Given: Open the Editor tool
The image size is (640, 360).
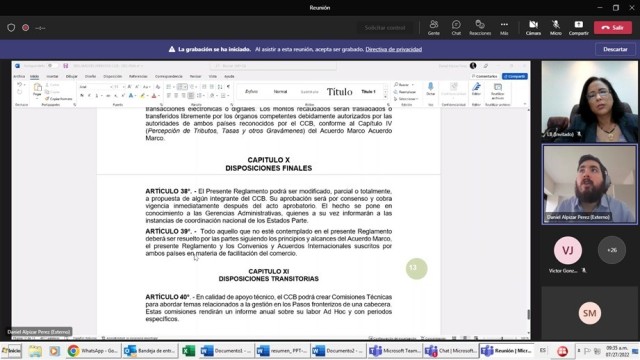Looking at the screenshot, I should pyautogui.click(x=476, y=89).
